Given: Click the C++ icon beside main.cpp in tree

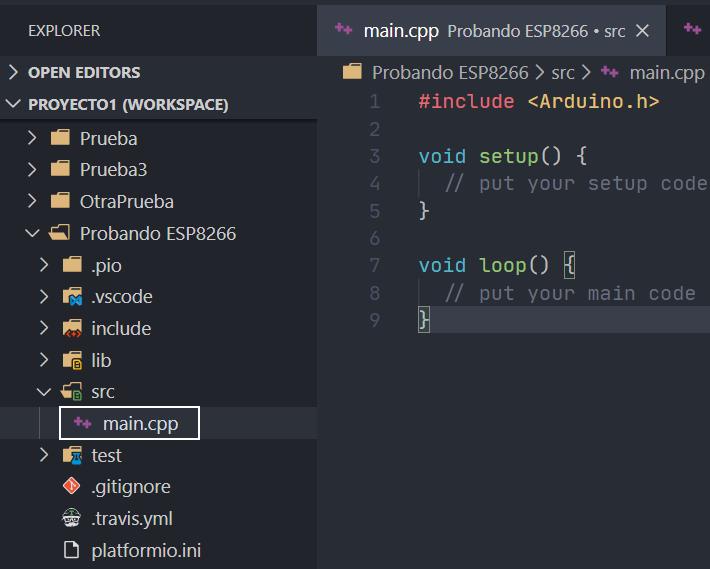Looking at the screenshot, I should (83, 423).
